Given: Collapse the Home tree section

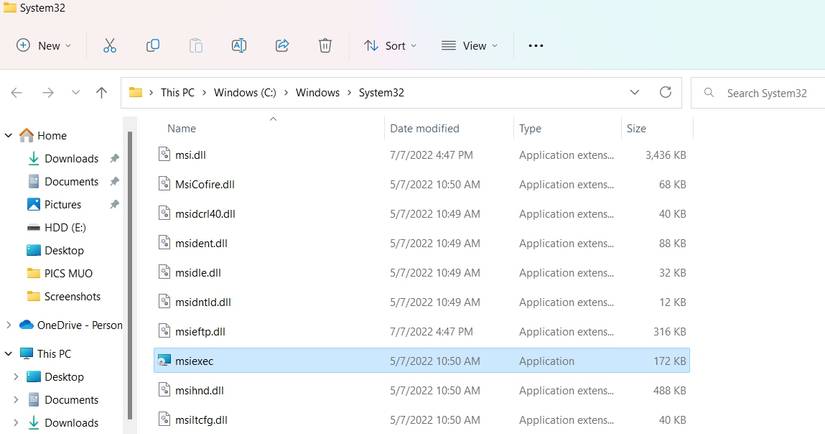Looking at the screenshot, I should (x=8, y=136).
